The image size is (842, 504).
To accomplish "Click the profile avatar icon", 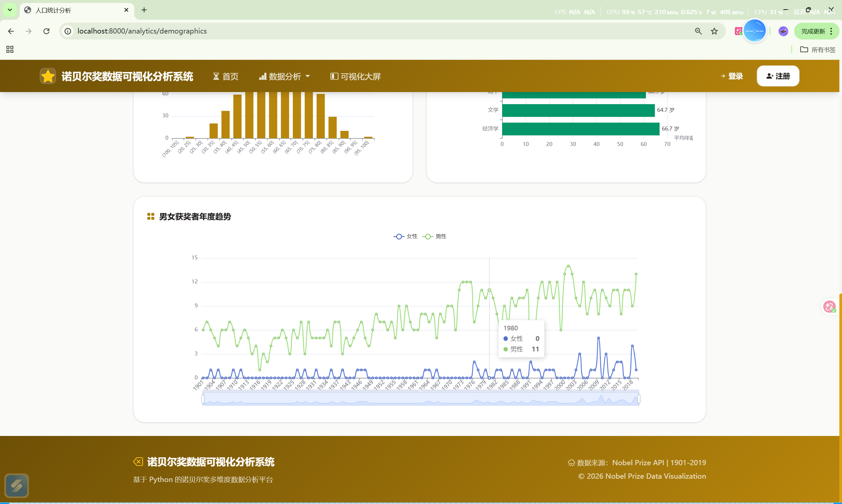I will click(x=783, y=31).
